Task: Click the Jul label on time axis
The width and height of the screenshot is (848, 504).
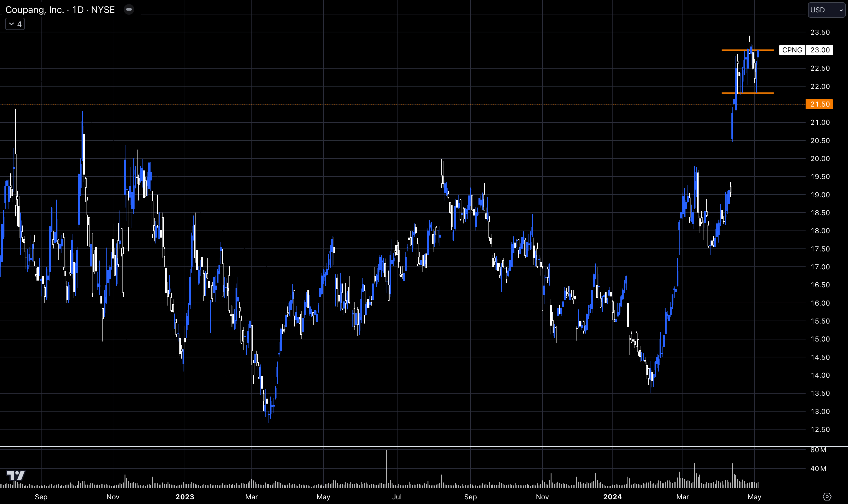Action: (397, 497)
